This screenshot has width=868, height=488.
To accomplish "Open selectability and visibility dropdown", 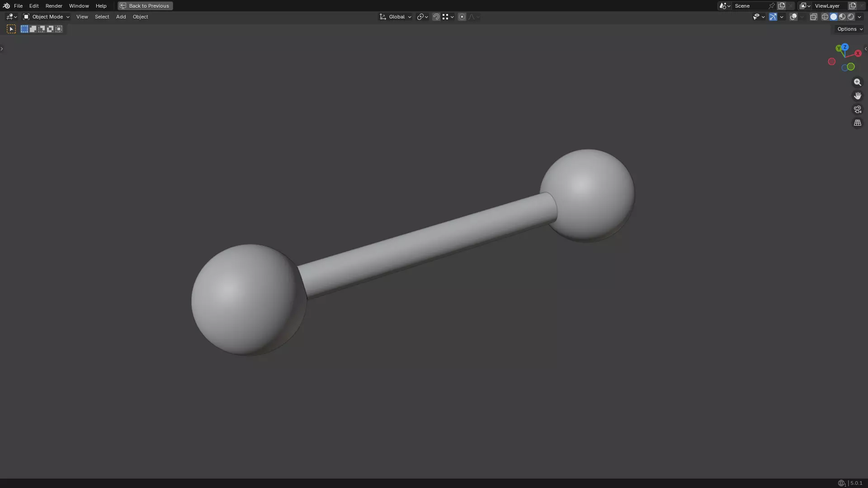I will pos(759,17).
